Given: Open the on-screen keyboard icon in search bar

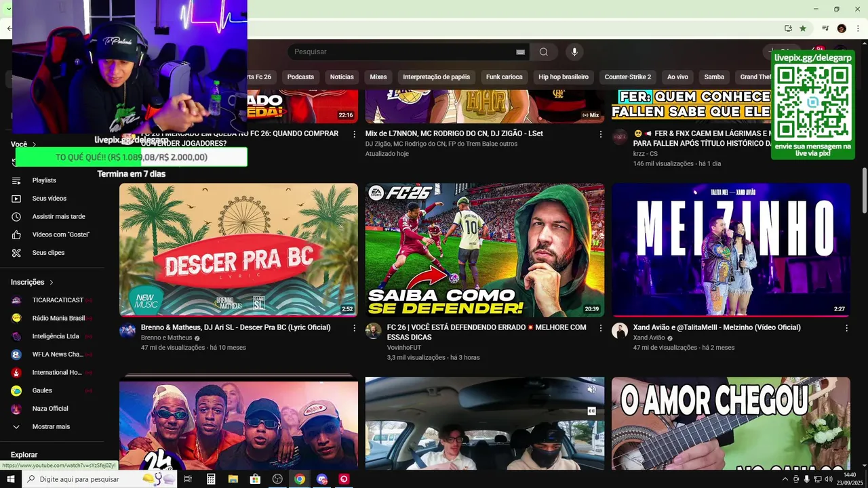Looking at the screenshot, I should point(520,52).
